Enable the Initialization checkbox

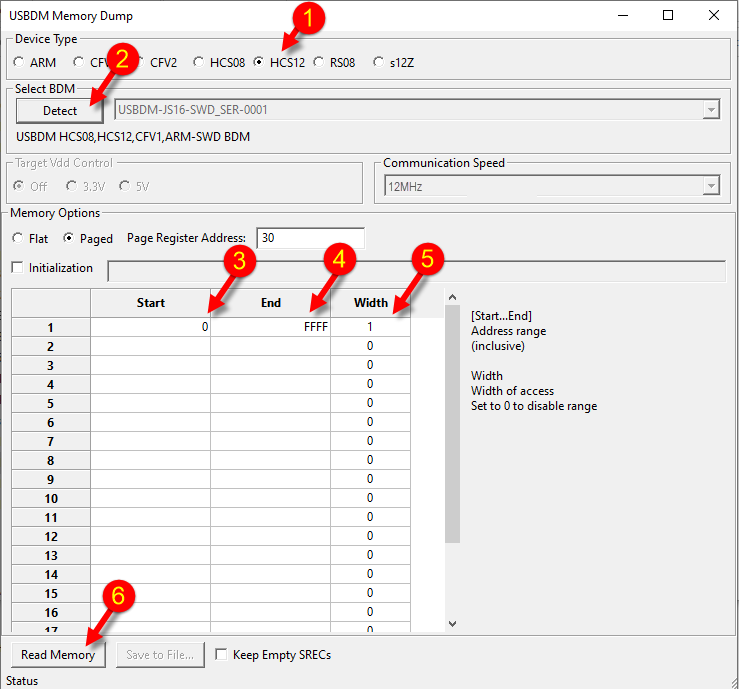pos(17,268)
